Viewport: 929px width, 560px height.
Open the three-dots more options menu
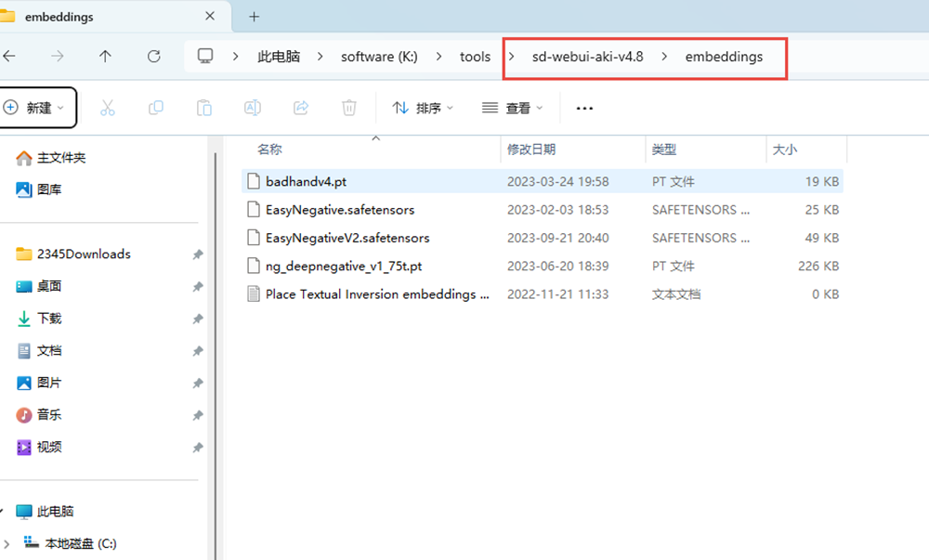pos(584,109)
